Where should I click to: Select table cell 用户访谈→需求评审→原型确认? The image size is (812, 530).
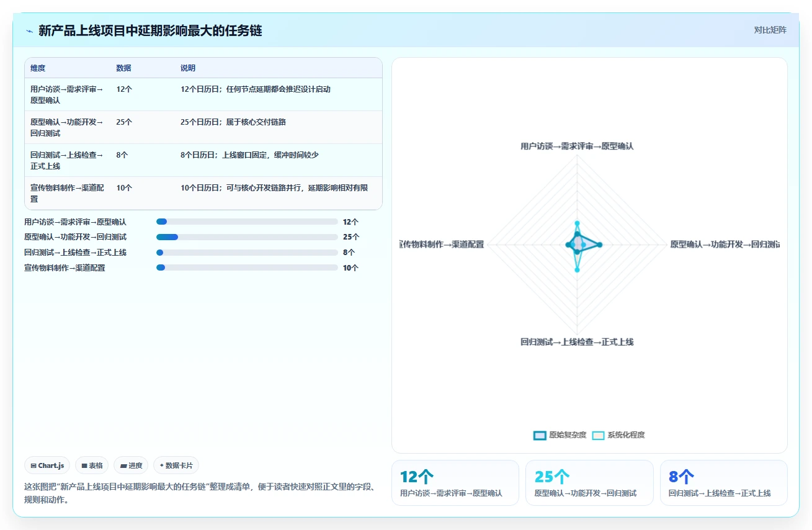pos(68,94)
